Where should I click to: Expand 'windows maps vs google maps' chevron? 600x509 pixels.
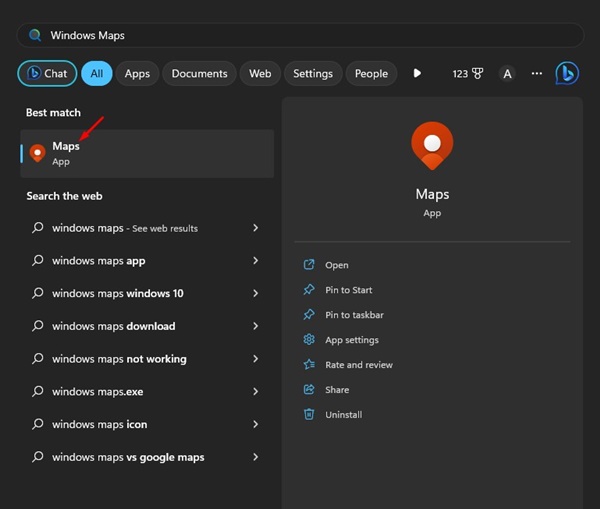pos(256,457)
